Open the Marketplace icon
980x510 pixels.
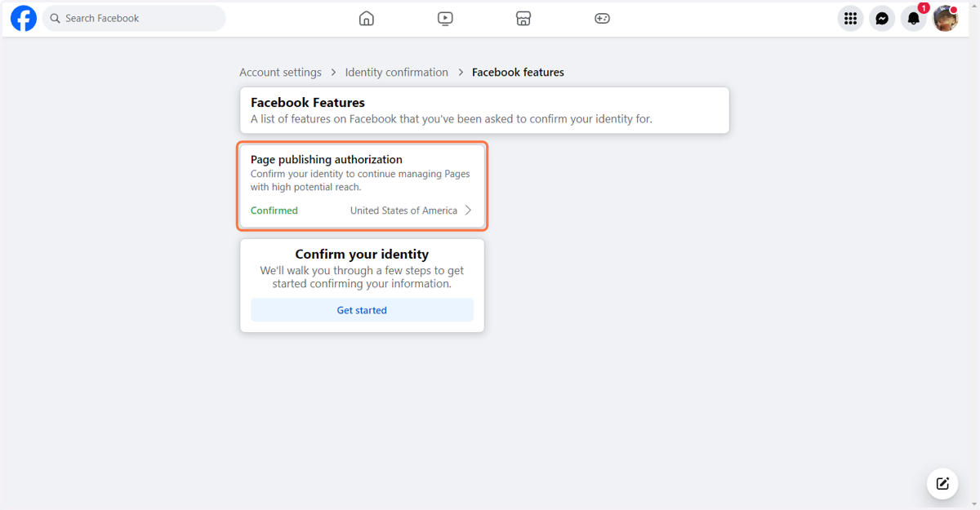[x=523, y=18]
